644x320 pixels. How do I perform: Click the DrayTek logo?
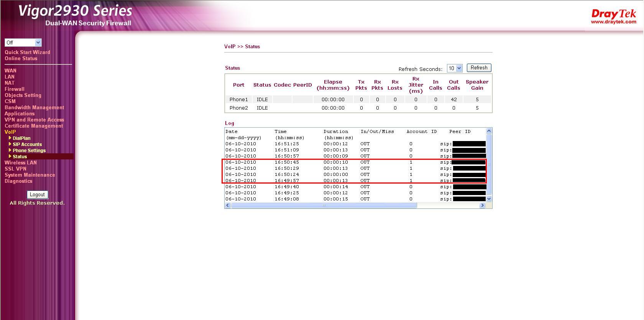613,16
